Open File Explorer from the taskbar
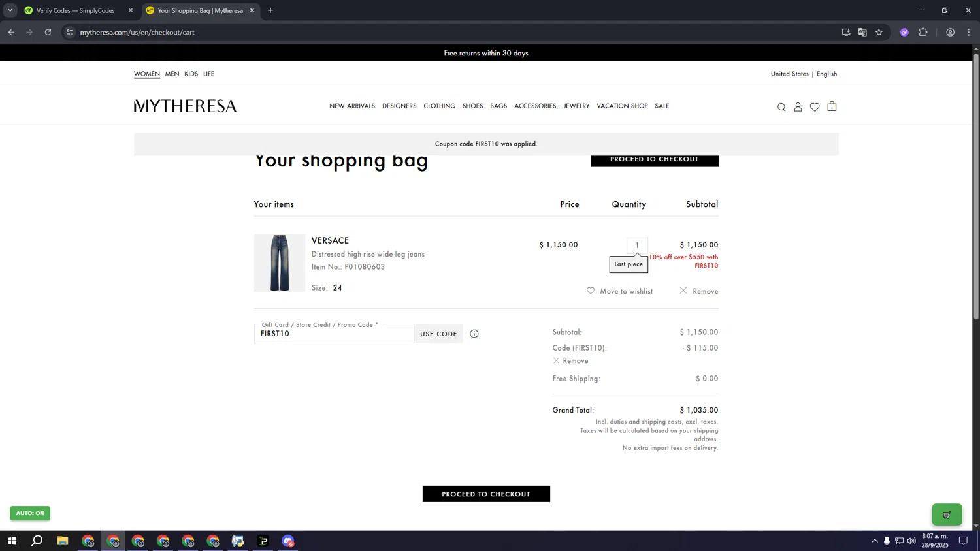The image size is (980, 551). click(x=63, y=541)
